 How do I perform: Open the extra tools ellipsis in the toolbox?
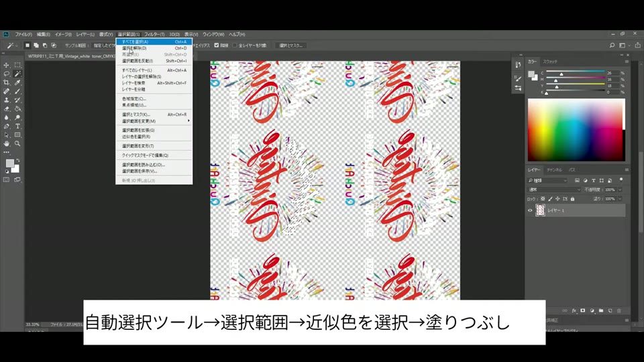tap(6, 152)
